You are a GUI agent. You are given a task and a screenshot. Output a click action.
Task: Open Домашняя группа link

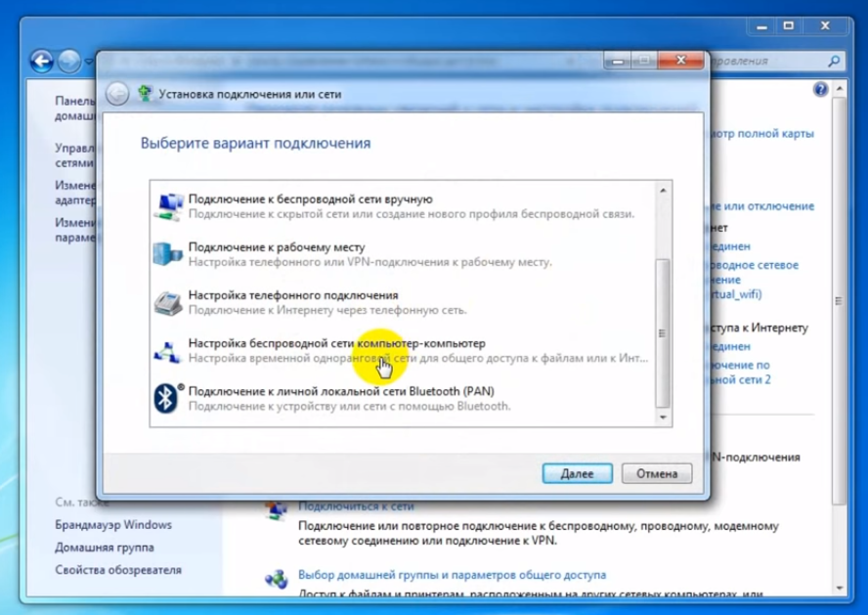(x=104, y=547)
